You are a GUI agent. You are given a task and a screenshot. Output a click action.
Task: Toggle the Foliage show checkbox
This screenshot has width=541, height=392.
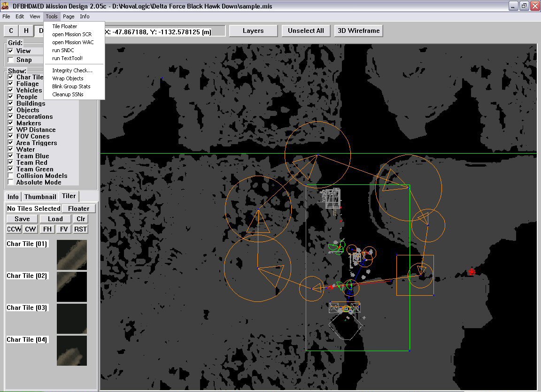tap(11, 84)
